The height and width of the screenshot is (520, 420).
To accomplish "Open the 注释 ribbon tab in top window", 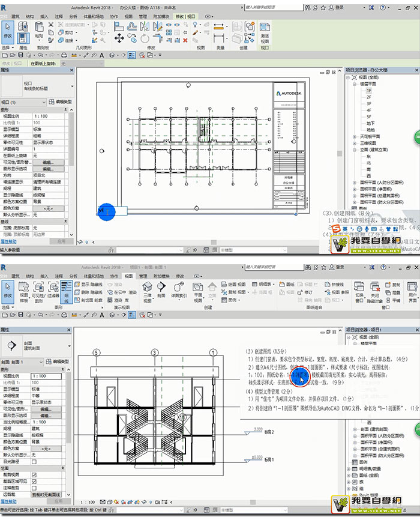I will (x=59, y=16).
